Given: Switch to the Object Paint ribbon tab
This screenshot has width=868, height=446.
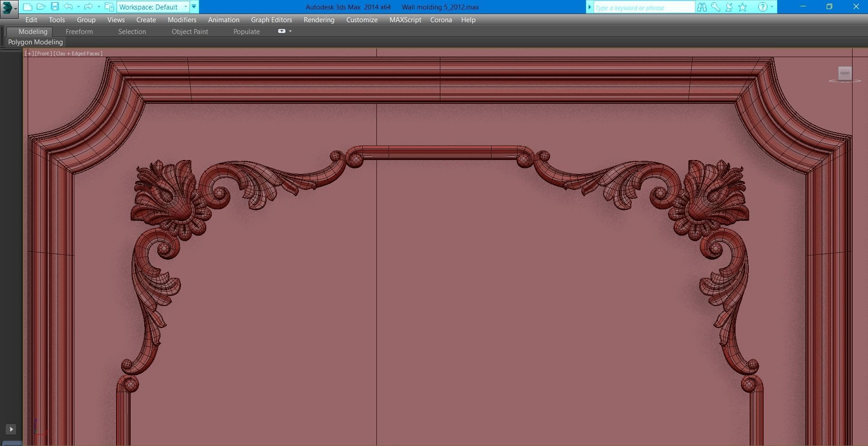Looking at the screenshot, I should 190,32.
